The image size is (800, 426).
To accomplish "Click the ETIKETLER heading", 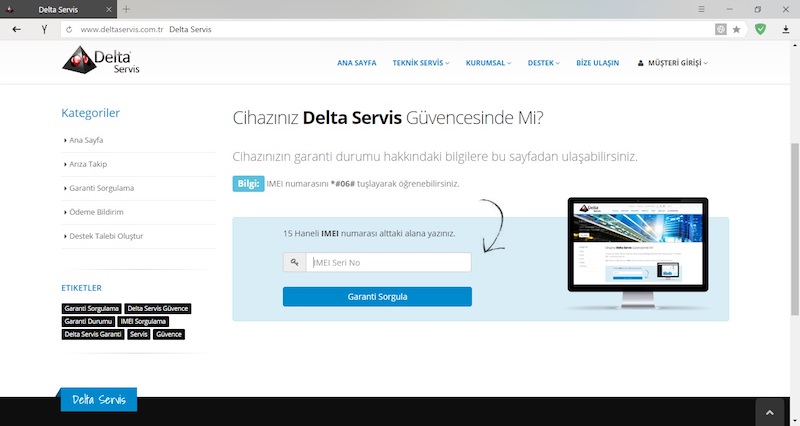I will click(x=82, y=288).
